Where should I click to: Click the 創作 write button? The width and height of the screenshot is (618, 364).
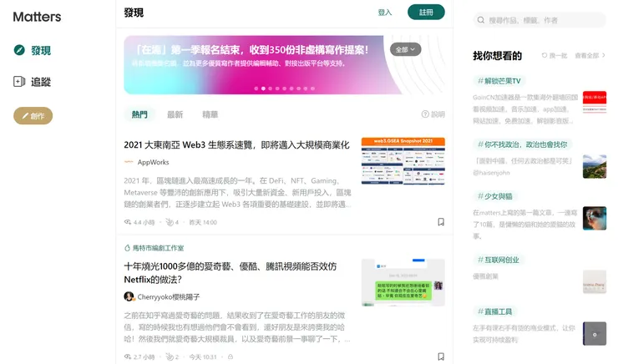pyautogui.click(x=33, y=116)
